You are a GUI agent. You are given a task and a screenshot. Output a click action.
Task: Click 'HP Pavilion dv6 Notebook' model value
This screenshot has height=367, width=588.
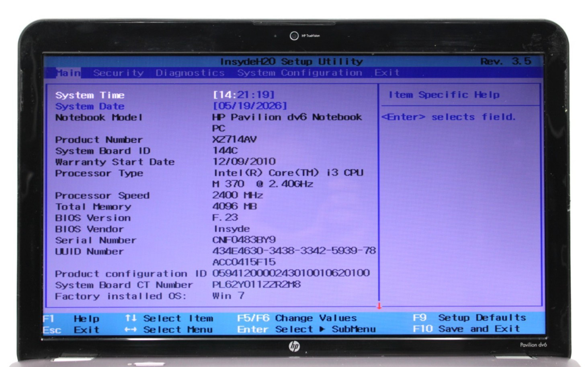click(x=287, y=117)
